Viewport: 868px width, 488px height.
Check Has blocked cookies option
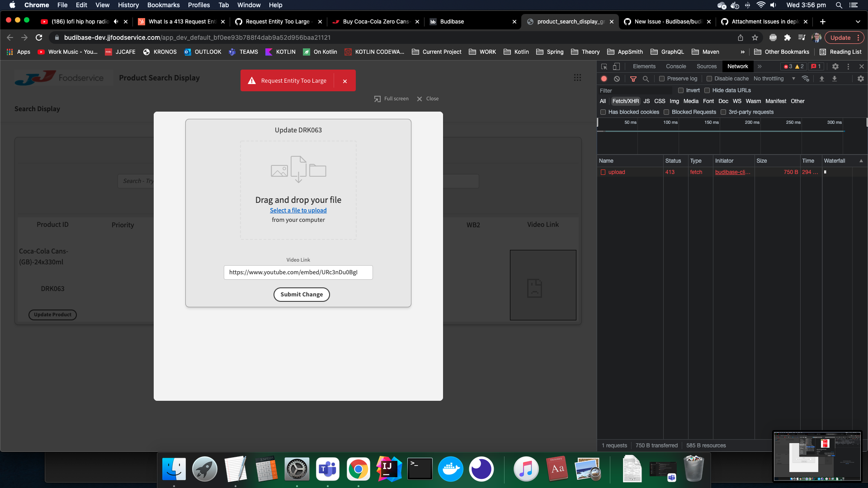coord(603,112)
